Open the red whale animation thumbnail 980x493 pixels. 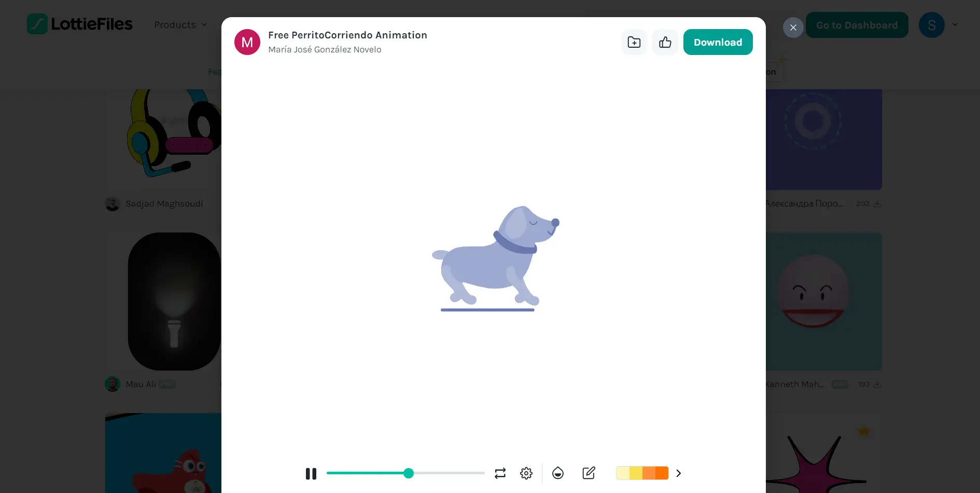[163, 453]
